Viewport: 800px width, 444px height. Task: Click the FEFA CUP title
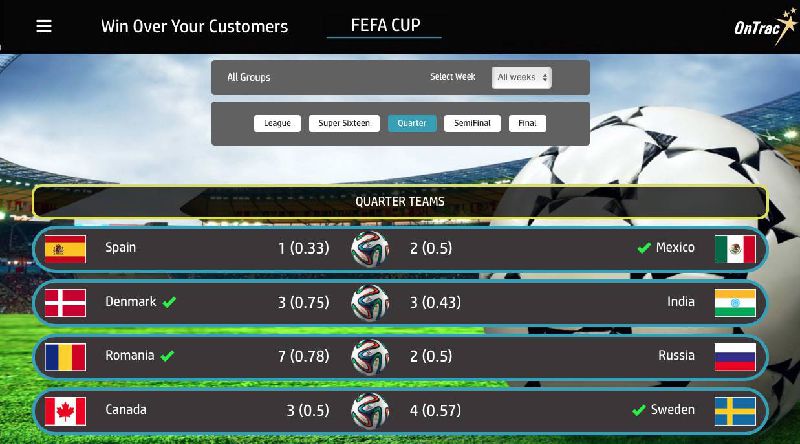[384, 26]
